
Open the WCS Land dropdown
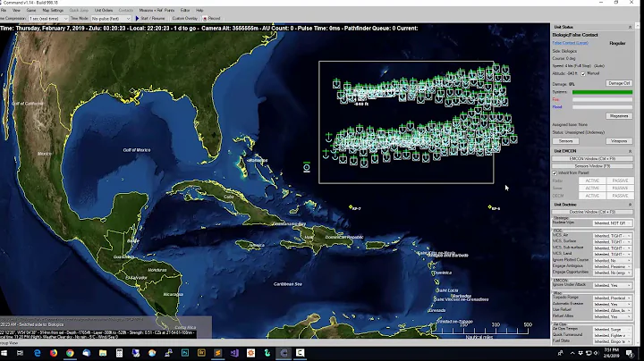613,255
